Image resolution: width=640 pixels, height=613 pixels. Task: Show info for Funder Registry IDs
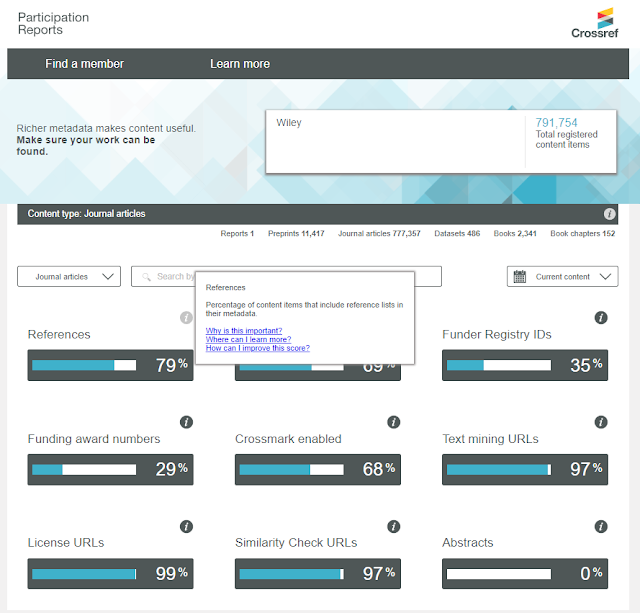pyautogui.click(x=601, y=318)
